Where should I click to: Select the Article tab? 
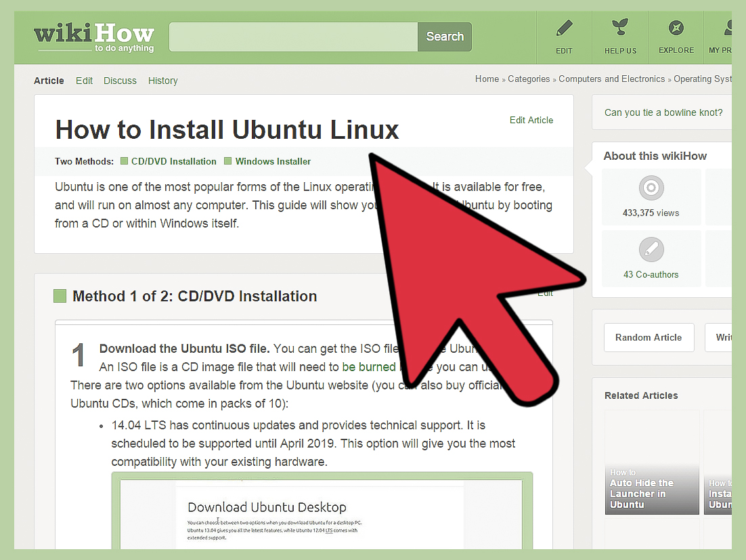(49, 81)
